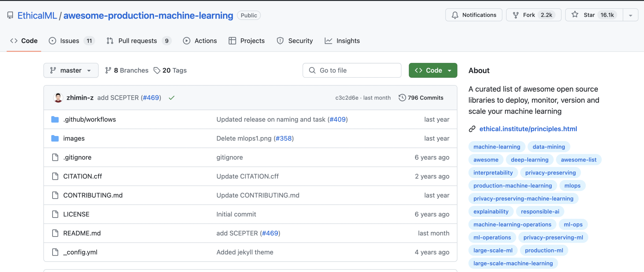The height and width of the screenshot is (272, 644).
Task: Open the awesome-production-machine-learning repository link
Action: point(148,15)
